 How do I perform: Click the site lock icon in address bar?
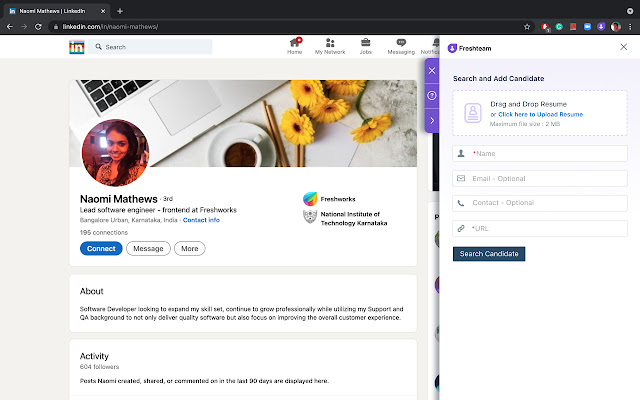(x=56, y=27)
